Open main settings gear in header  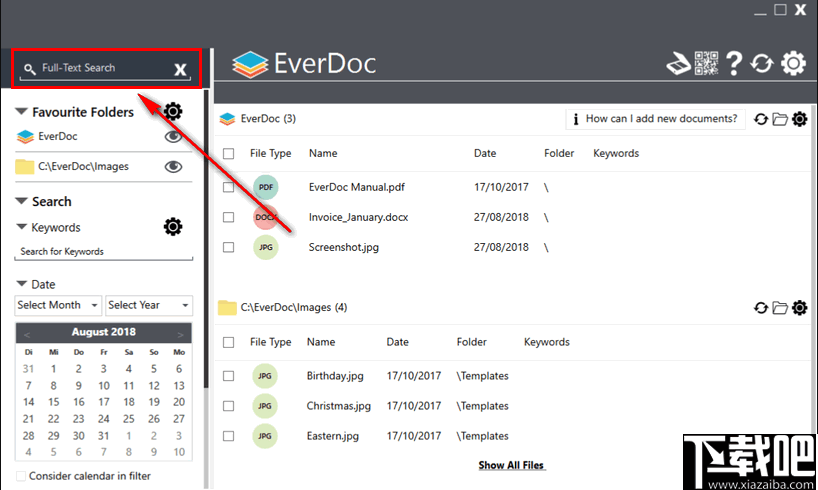[x=793, y=63]
